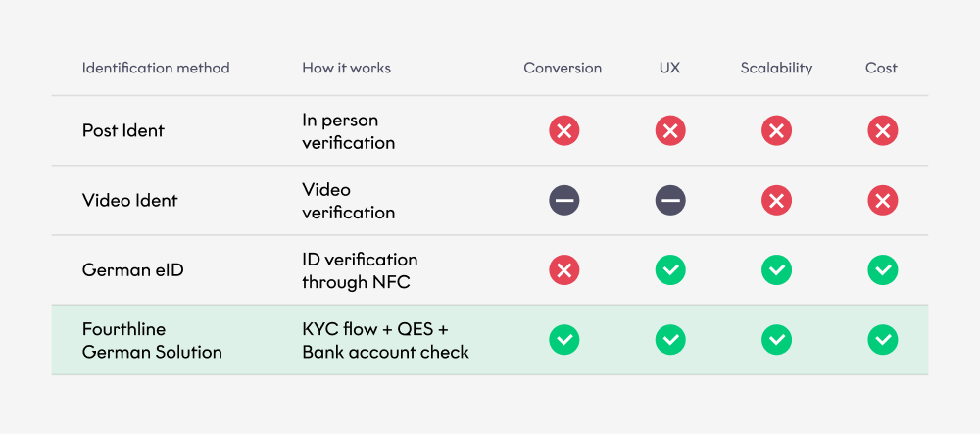Select the Video Ident row label
This screenshot has height=434, width=980.
point(129,201)
